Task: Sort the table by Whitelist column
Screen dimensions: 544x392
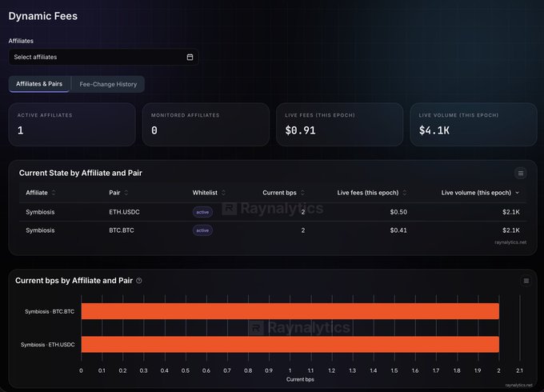Action: pyautogui.click(x=209, y=193)
